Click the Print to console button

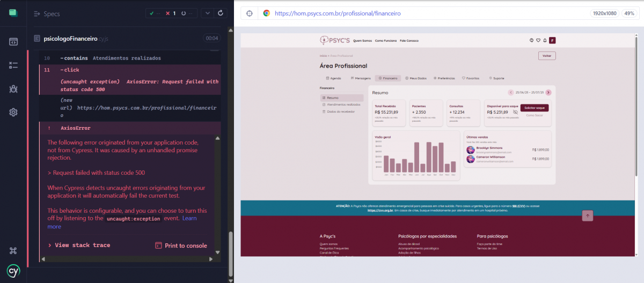point(181,245)
